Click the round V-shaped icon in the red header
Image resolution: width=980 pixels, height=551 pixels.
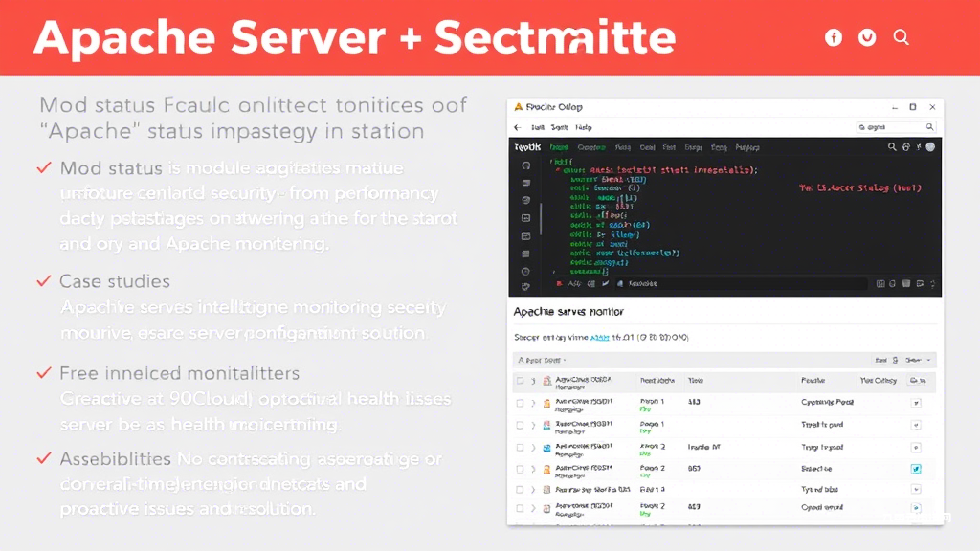point(867,37)
